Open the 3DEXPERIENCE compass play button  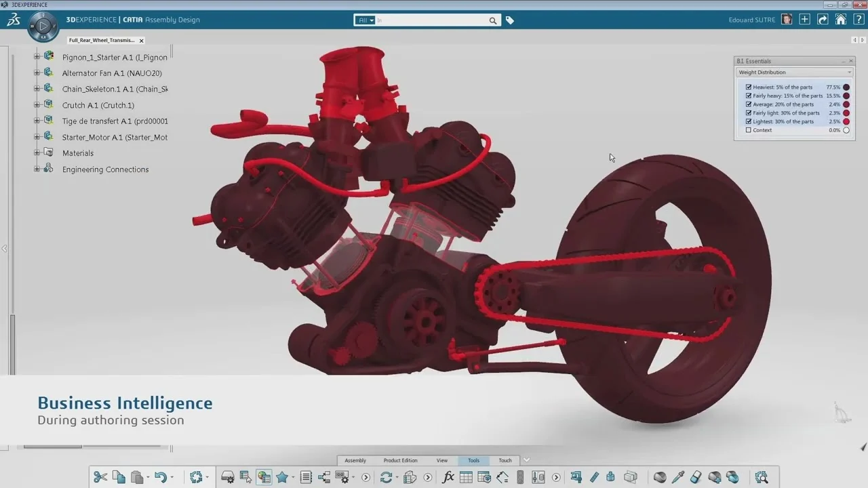tap(43, 26)
